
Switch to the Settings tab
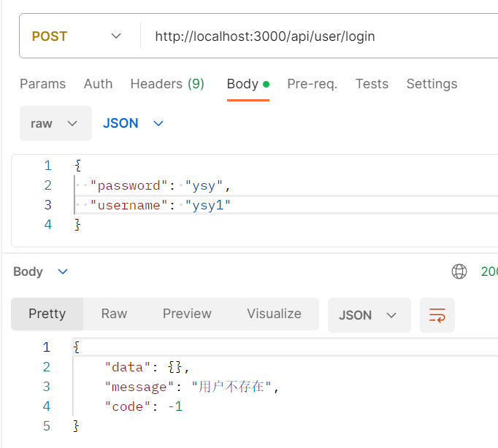pos(432,84)
